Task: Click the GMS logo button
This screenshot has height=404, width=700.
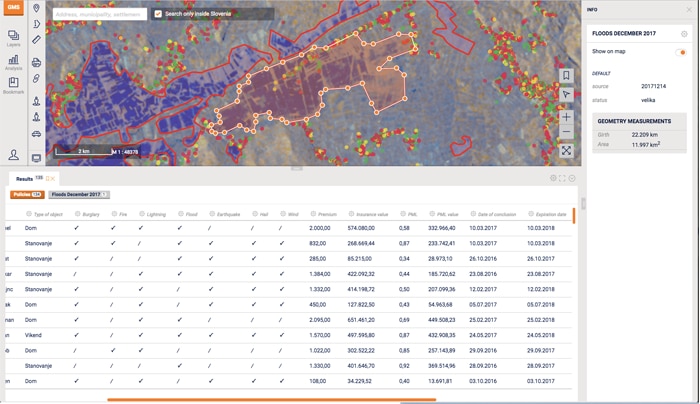Action: [13, 8]
